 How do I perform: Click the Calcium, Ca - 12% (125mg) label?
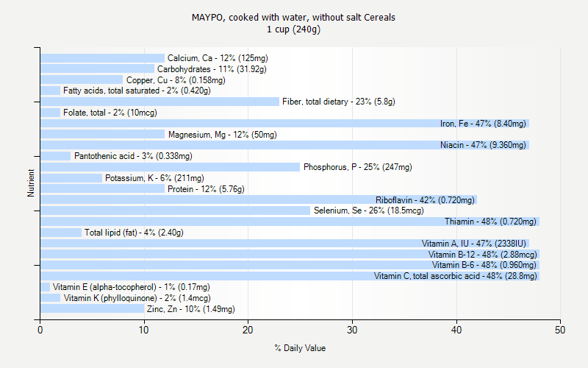point(218,58)
